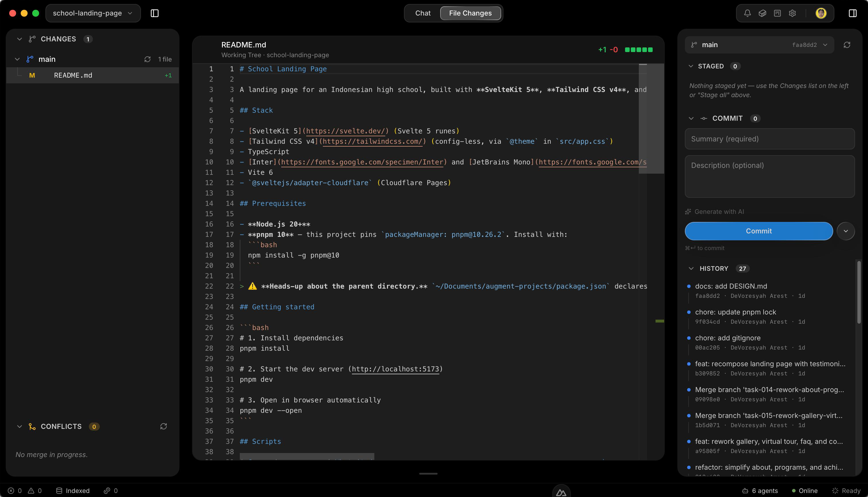Open the kanban board icon in toolbar
The height and width of the screenshot is (497, 868).
[x=777, y=13]
